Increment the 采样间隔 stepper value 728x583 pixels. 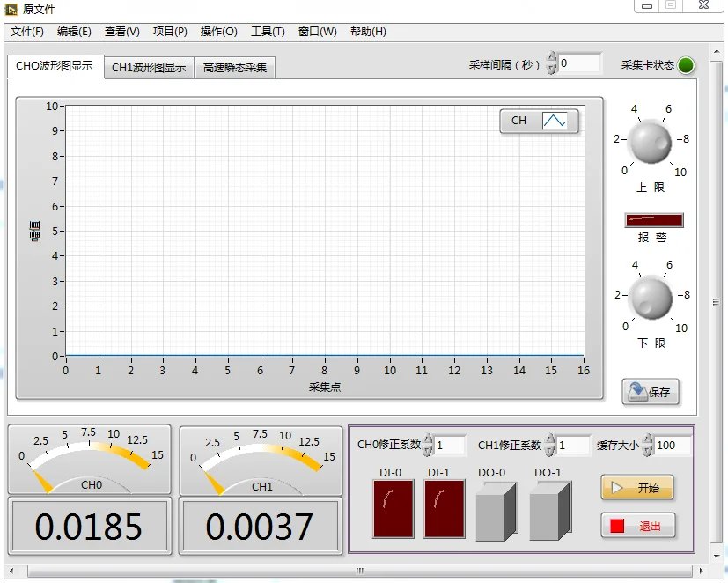[x=551, y=57]
